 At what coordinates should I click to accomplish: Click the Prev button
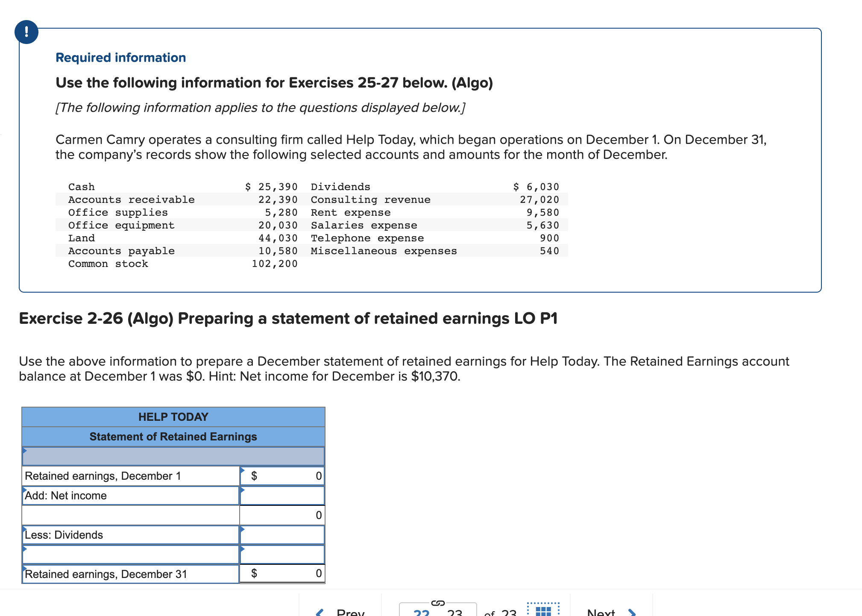(350, 612)
